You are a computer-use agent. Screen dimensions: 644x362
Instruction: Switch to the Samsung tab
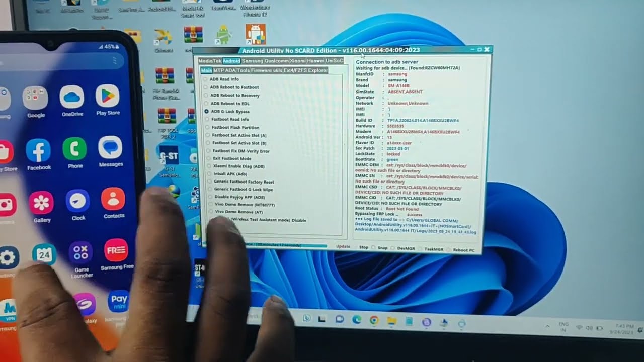click(x=252, y=61)
